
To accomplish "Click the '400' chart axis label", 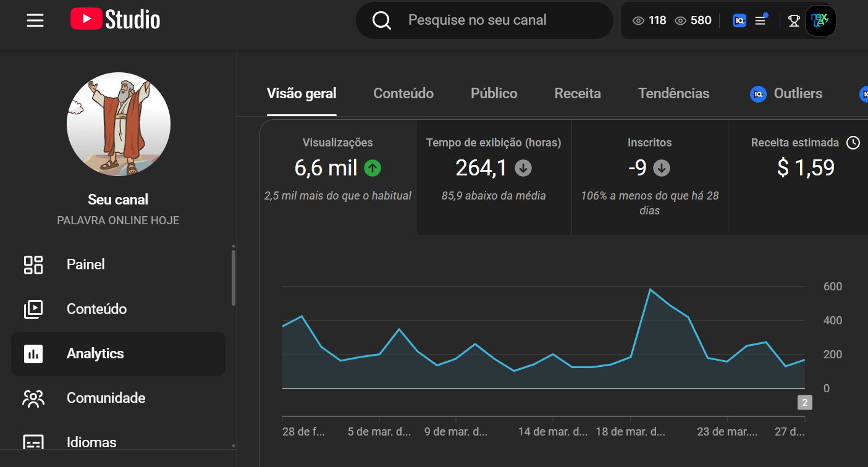I will [833, 321].
